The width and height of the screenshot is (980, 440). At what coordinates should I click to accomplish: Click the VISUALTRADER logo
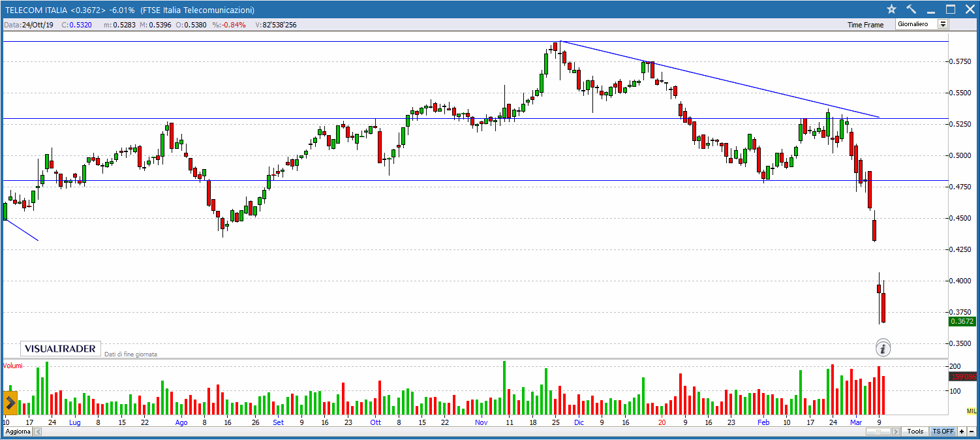coord(61,349)
